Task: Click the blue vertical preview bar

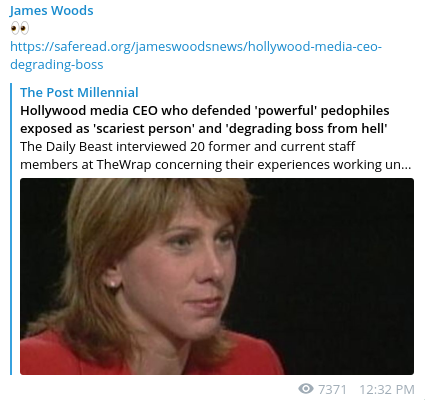Action: point(11,229)
